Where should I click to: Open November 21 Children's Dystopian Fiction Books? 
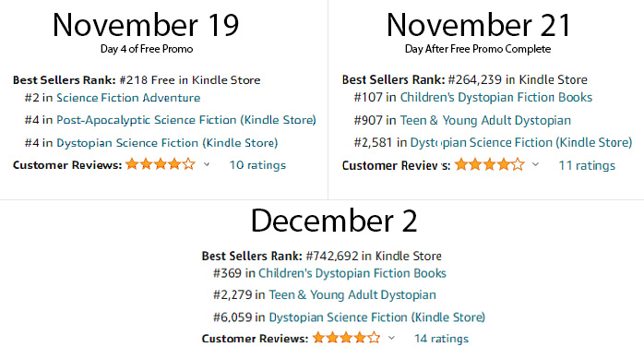pos(496,97)
